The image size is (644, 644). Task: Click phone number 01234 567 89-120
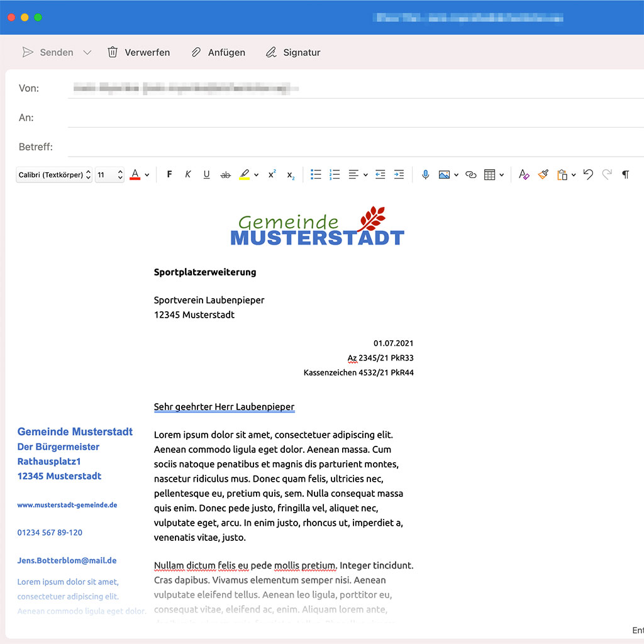pos(50,533)
